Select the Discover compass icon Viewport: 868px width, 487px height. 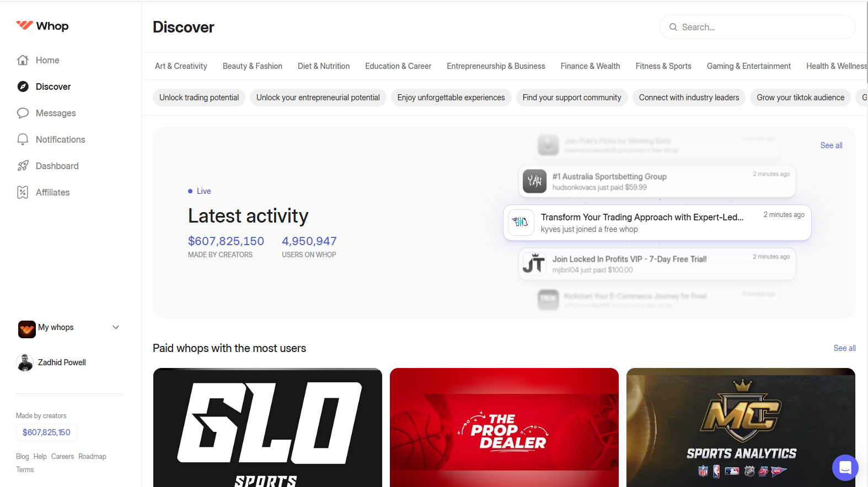coord(23,86)
